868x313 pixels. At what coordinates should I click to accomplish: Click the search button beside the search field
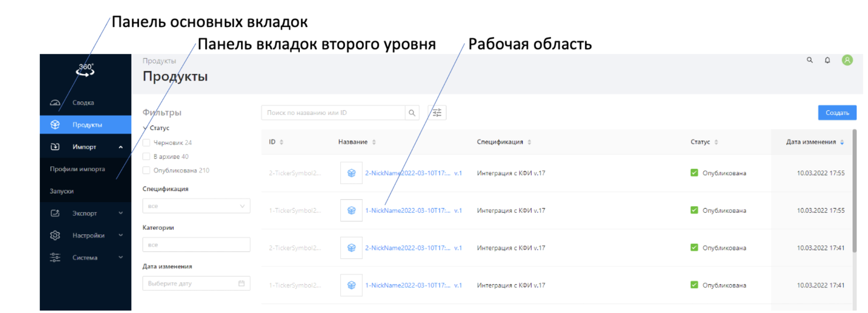pyautogui.click(x=412, y=113)
